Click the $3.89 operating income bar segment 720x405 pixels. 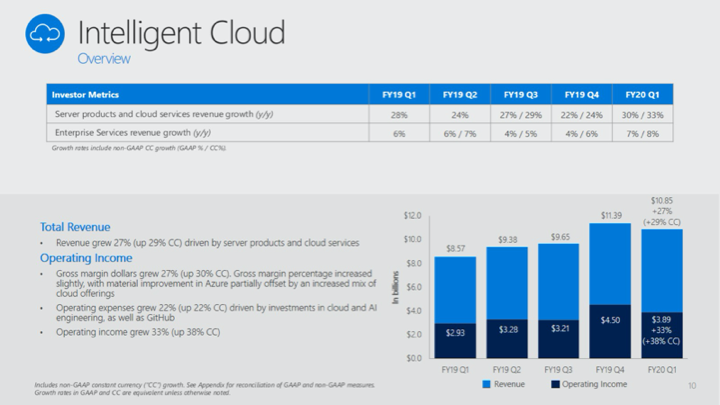pos(661,335)
